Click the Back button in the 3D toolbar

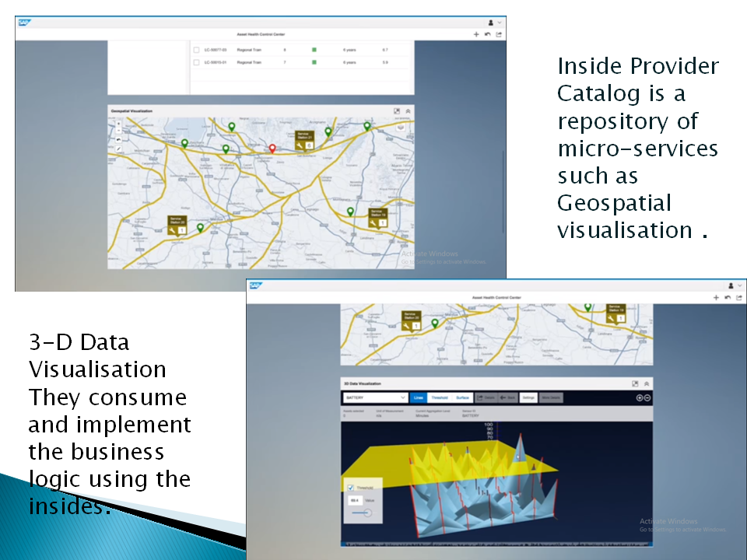(x=507, y=397)
